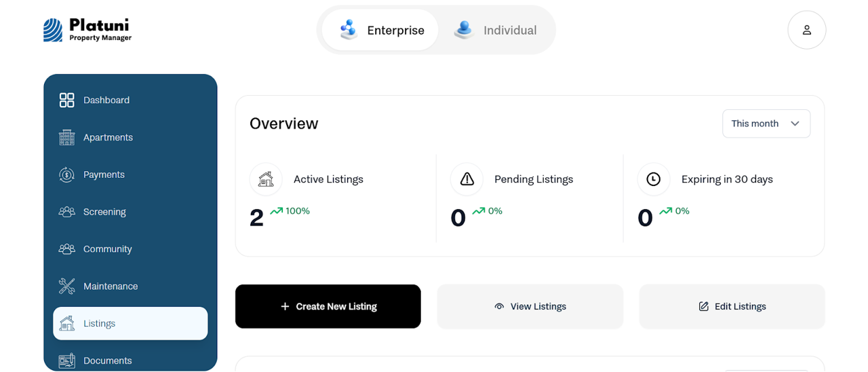
Task: Click the Pending Listings count 0
Action: [458, 218]
